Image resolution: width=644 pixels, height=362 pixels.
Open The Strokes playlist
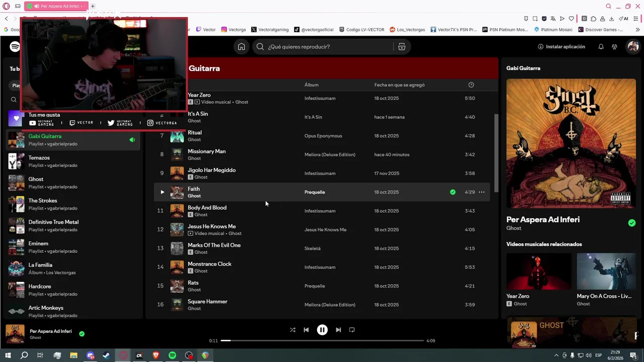73,204
